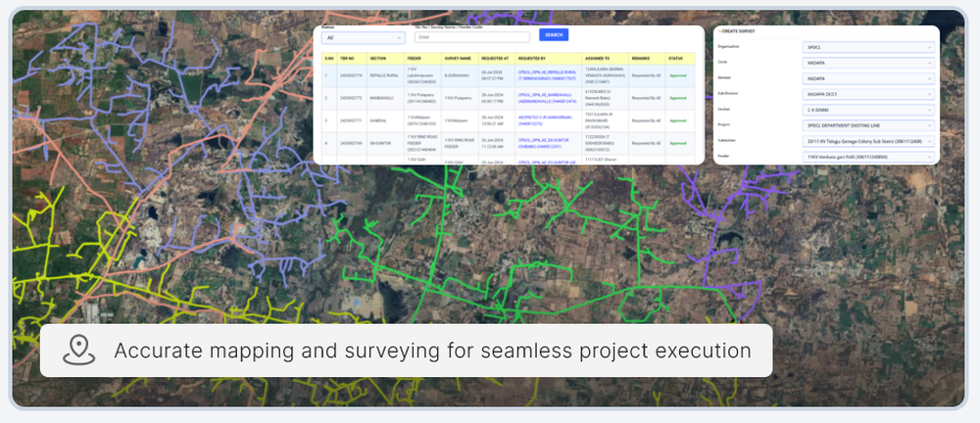The width and height of the screenshot is (980, 423).
Task: Click the TBR No / Survey Name search field
Action: [x=472, y=37]
